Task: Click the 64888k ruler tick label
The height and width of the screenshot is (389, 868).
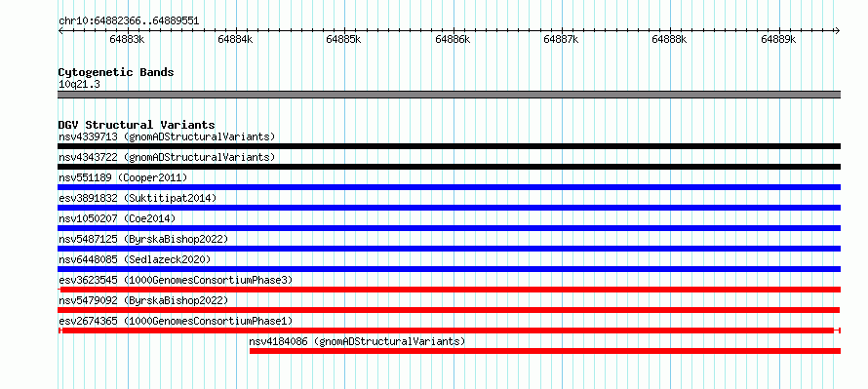Action: point(670,39)
